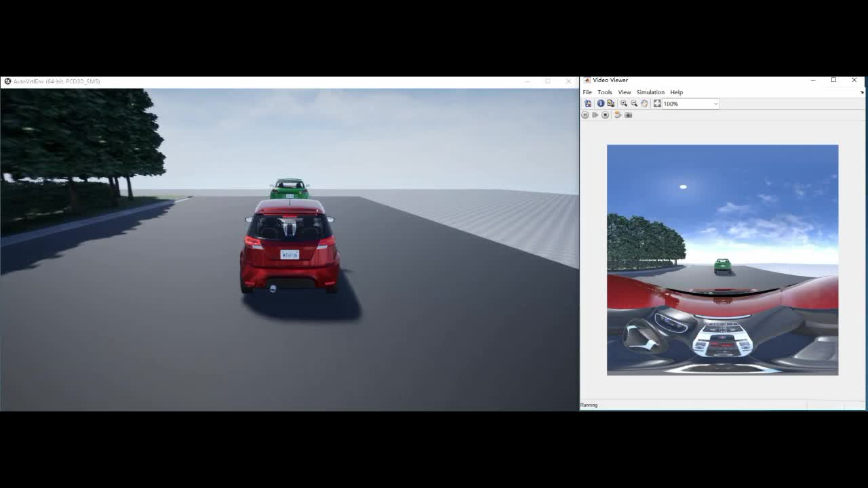Viewport: 868px width, 488px height.
Task: Select the Zoom In magnifier tool
Action: click(x=623, y=103)
